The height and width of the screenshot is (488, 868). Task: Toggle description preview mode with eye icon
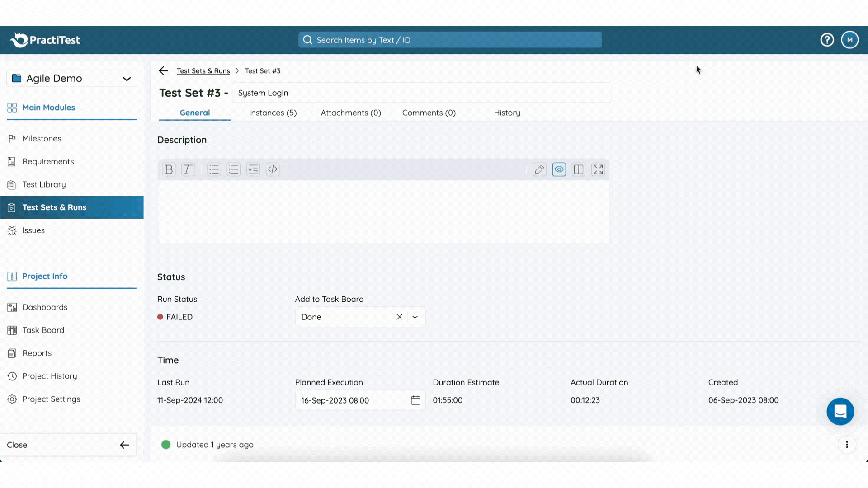pos(559,169)
